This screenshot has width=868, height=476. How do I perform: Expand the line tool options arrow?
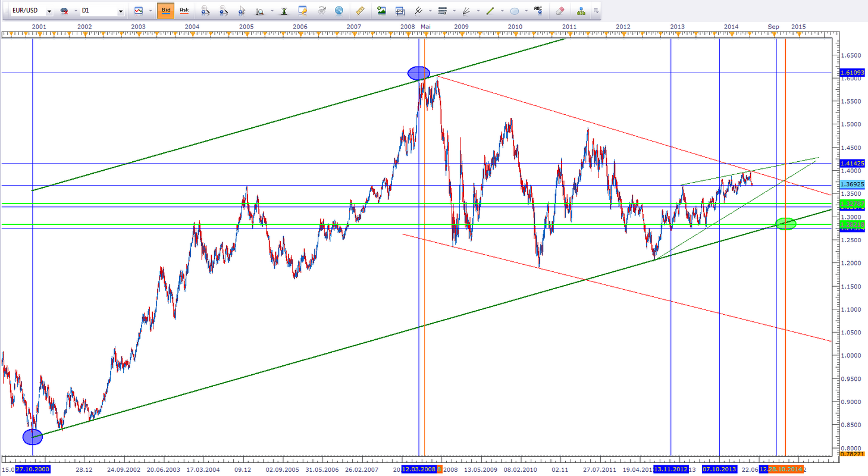click(x=502, y=11)
